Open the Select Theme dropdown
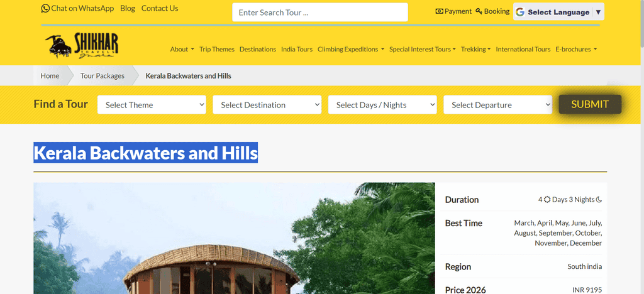644x294 pixels. click(152, 104)
